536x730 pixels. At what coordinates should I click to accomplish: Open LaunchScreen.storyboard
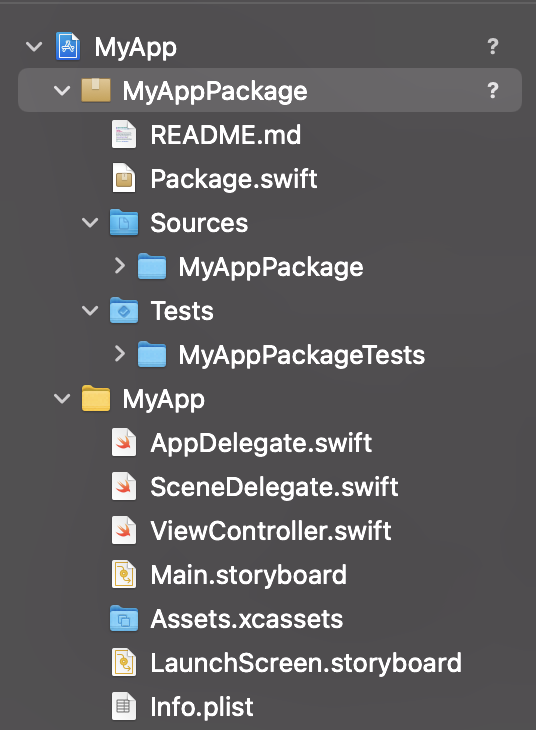pyautogui.click(x=306, y=663)
